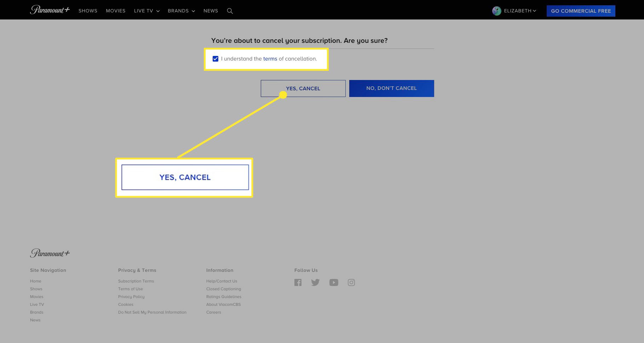The image size is (644, 343).
Task: Open the Twitter icon under Follow Us
Action: click(x=315, y=282)
